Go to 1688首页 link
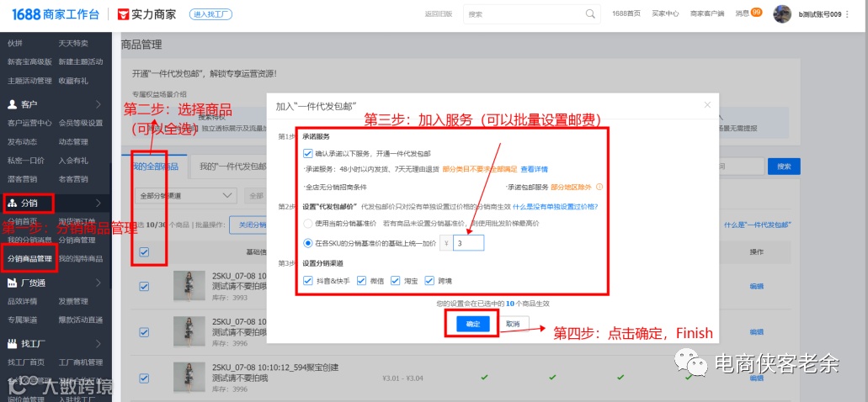Image resolution: width=868 pixels, height=402 pixels. click(x=626, y=14)
